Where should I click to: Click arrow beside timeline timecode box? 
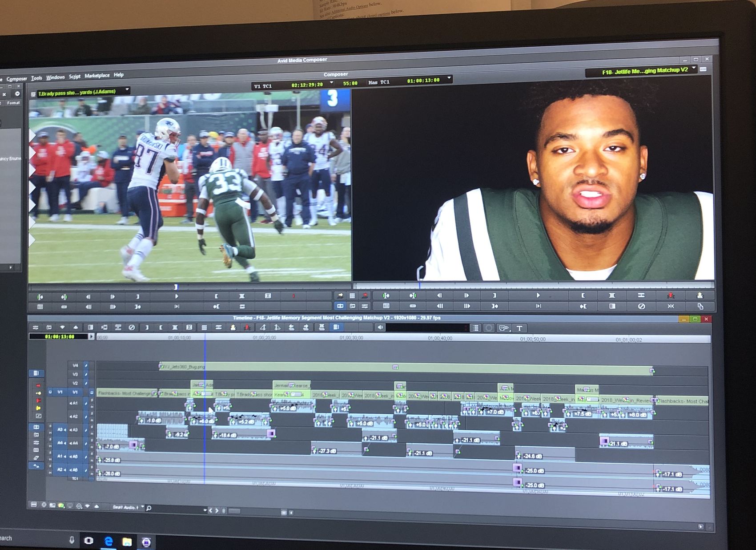pos(92,336)
